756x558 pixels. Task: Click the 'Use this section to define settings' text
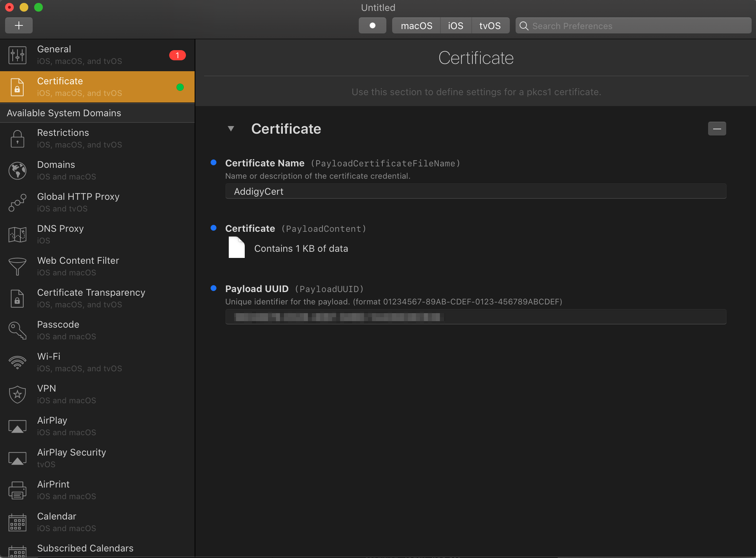(476, 92)
